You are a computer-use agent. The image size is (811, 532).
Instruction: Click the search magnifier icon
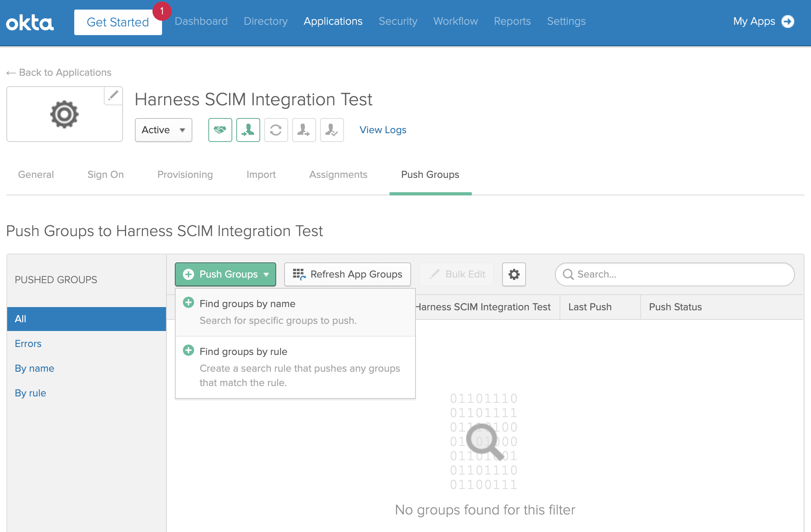(568, 274)
